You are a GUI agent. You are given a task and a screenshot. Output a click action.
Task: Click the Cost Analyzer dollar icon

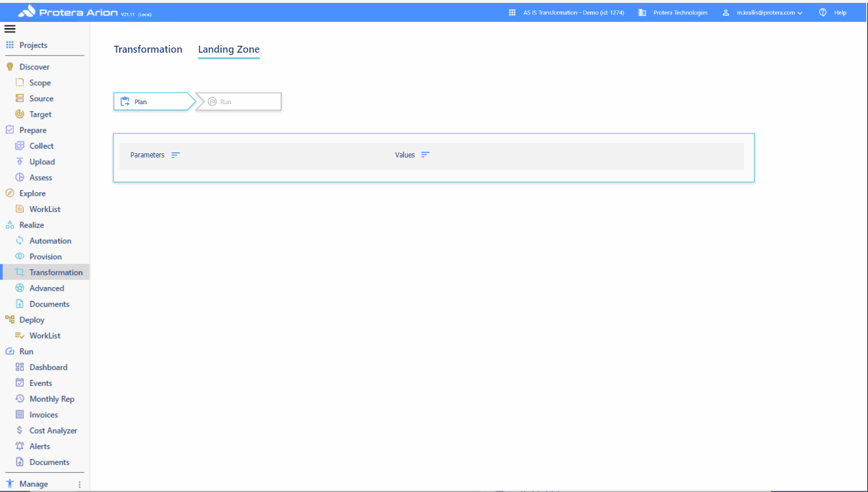(20, 431)
